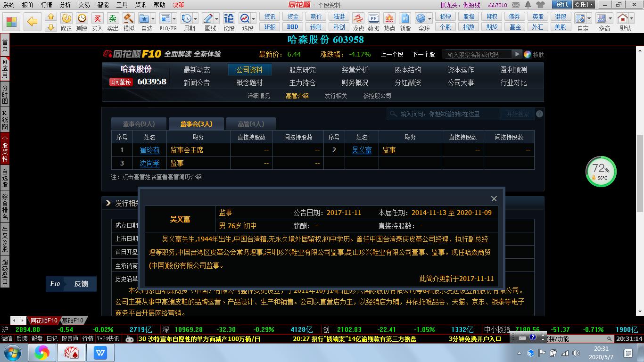Viewport: 644px width, 362px height.
Task: Close the 吴义富 profile popup
Action: 494,198
